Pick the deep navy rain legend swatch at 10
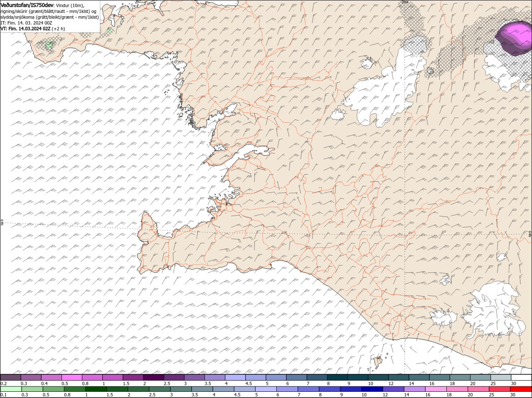This screenshot has height=398, width=532. pyautogui.click(x=372, y=389)
